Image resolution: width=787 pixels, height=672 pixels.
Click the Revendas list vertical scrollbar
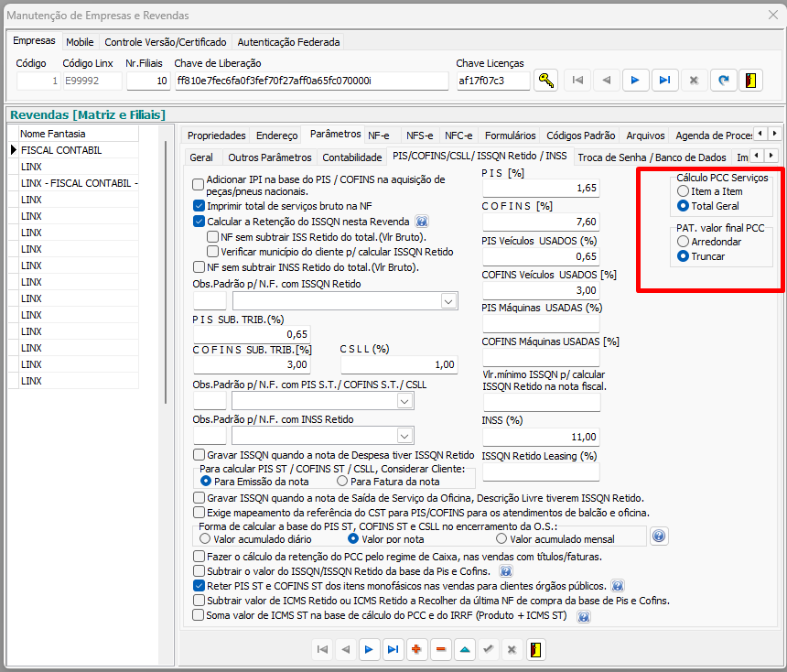point(166,271)
